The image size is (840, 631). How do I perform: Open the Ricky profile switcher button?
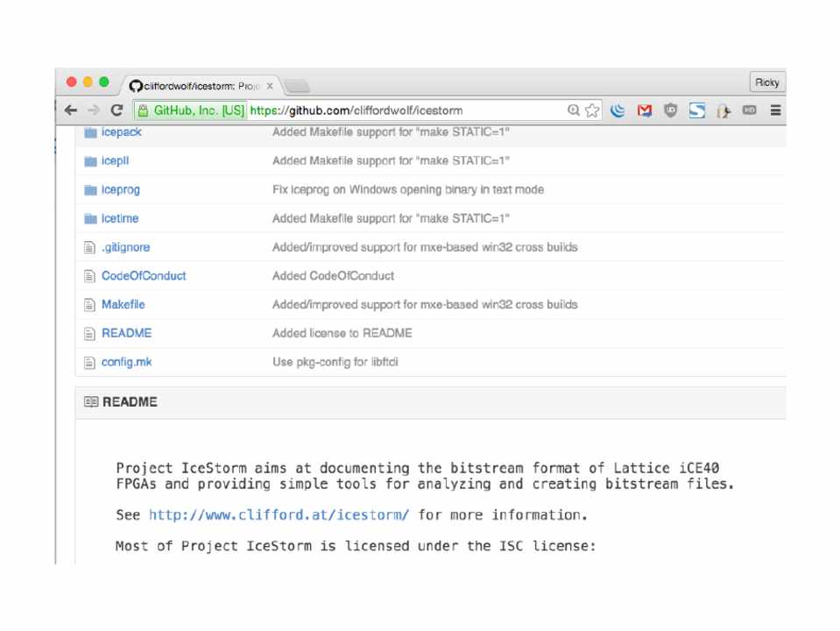coord(766,82)
